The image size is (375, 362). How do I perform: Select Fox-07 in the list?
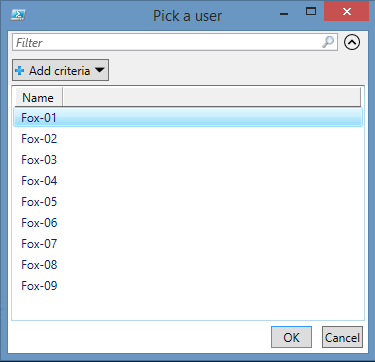click(188, 244)
